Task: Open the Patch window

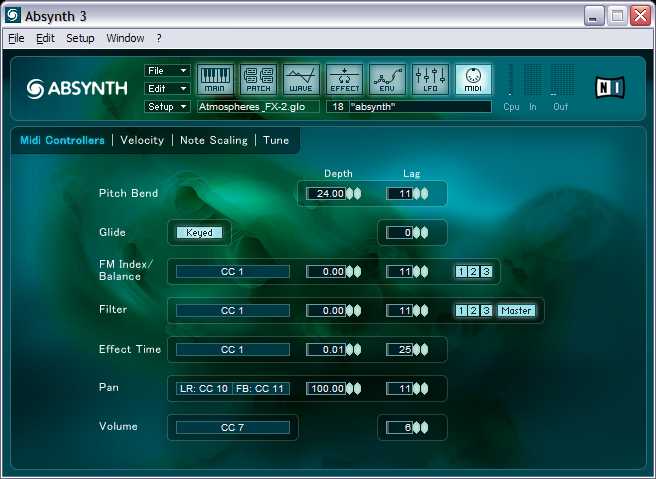Action: pos(258,79)
